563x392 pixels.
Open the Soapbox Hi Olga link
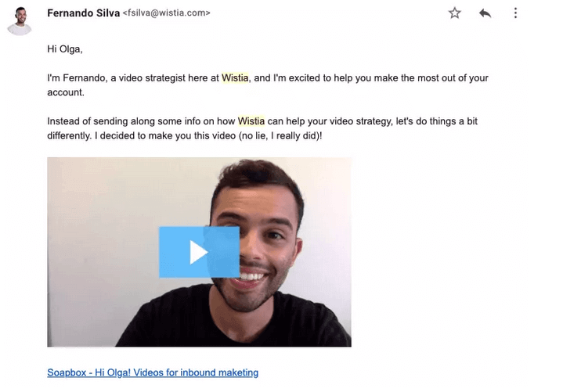coord(153,372)
